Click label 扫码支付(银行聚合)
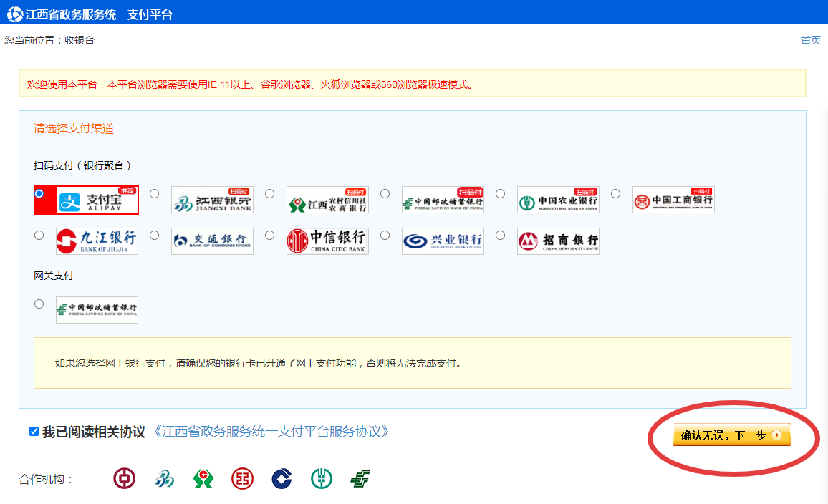 [82, 165]
